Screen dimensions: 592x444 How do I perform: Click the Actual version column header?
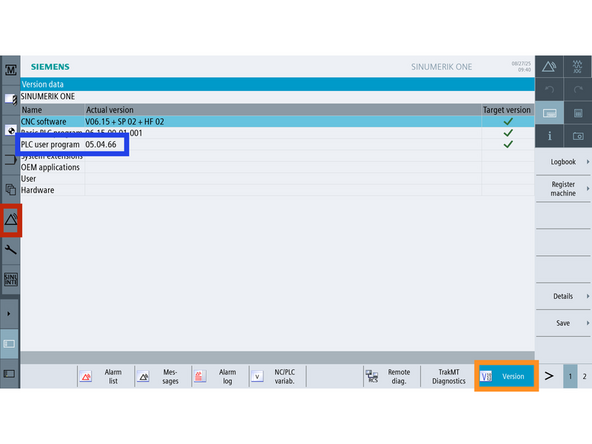pyautogui.click(x=283, y=110)
